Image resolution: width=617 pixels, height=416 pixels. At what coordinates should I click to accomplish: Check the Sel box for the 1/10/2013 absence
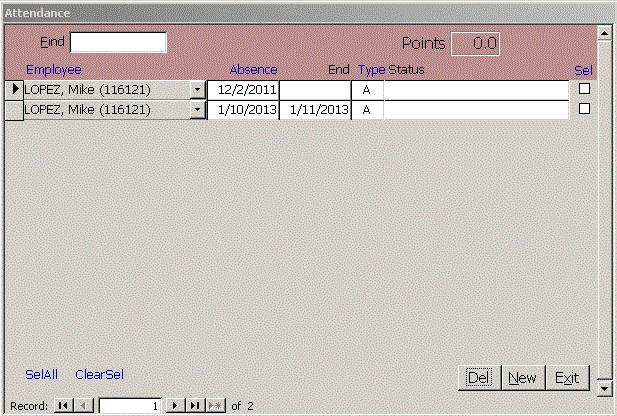tap(585, 109)
